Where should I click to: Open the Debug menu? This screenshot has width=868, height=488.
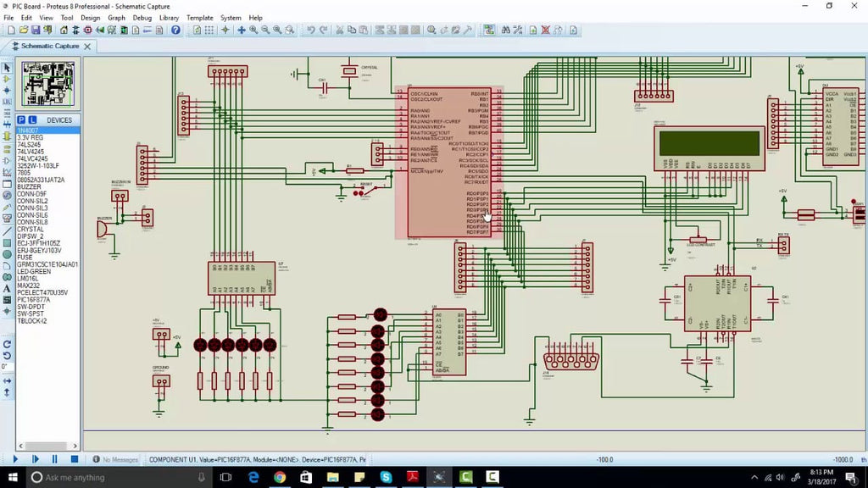pyautogui.click(x=142, y=18)
